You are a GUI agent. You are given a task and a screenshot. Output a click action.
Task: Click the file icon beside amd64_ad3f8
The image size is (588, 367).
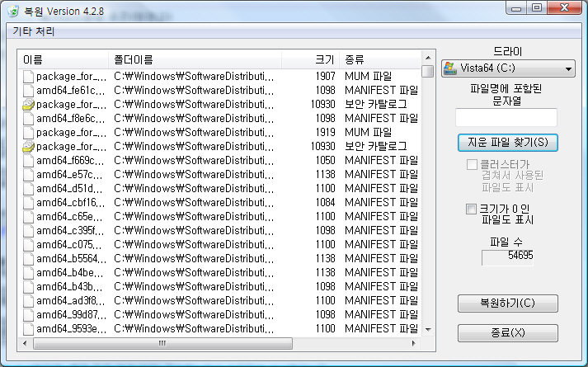pos(29,301)
